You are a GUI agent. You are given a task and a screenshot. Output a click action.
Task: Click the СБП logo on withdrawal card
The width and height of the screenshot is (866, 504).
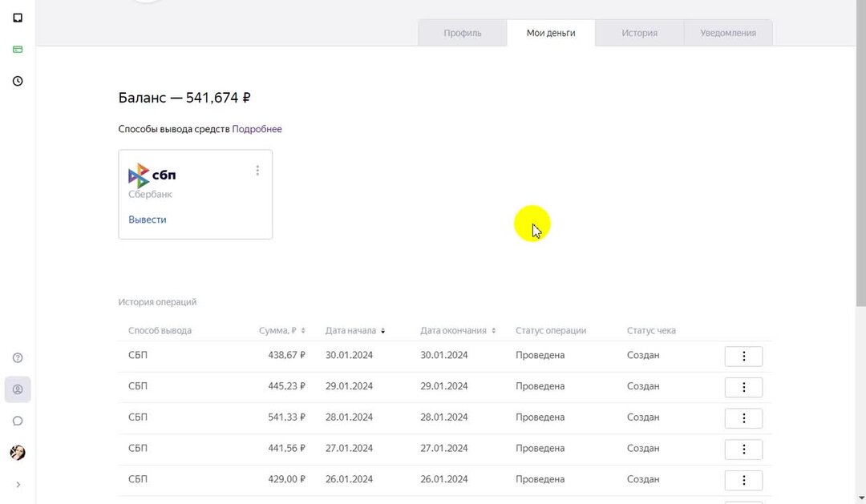coord(152,175)
